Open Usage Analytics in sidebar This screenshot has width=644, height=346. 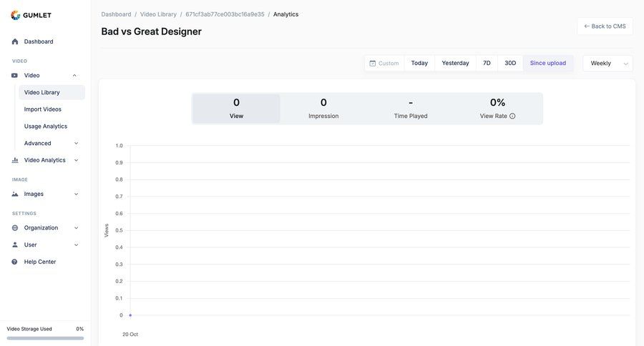[x=46, y=127]
